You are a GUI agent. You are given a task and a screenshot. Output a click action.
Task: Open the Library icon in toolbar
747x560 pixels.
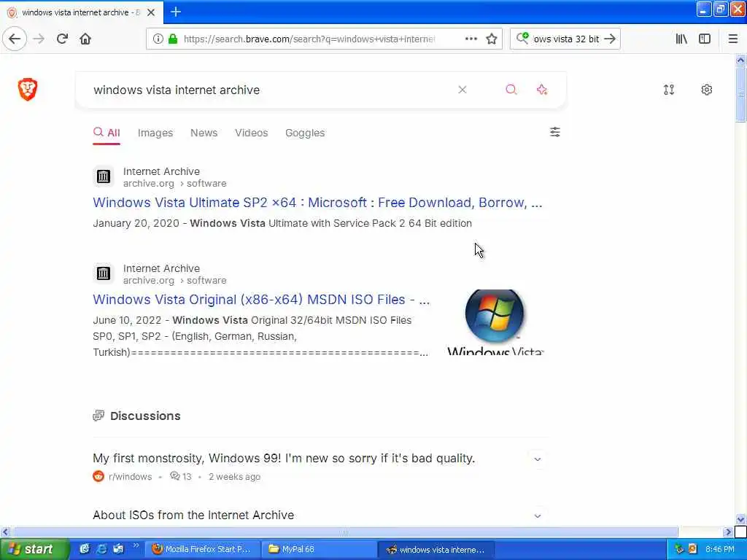pyautogui.click(x=681, y=39)
